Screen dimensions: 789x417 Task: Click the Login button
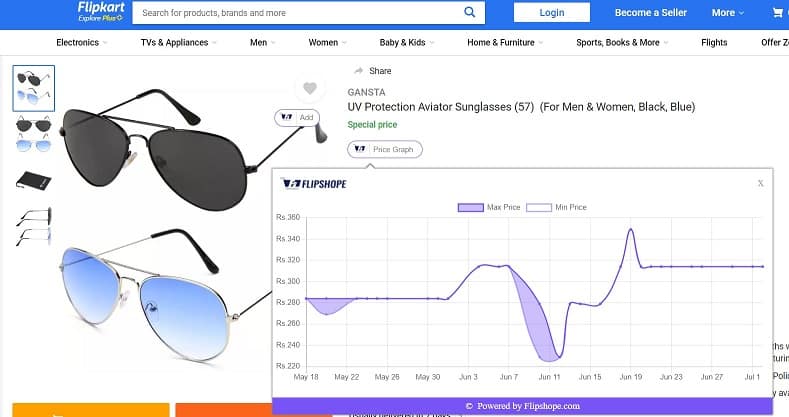coord(551,13)
